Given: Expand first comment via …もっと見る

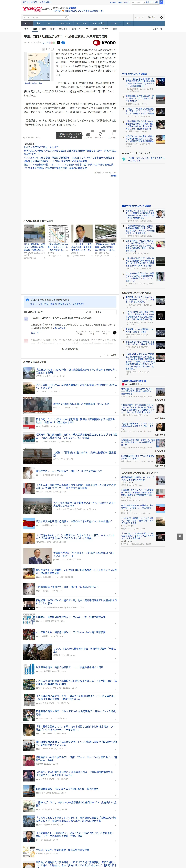Looking at the screenshot, I should pyautogui.click(x=59, y=328).
